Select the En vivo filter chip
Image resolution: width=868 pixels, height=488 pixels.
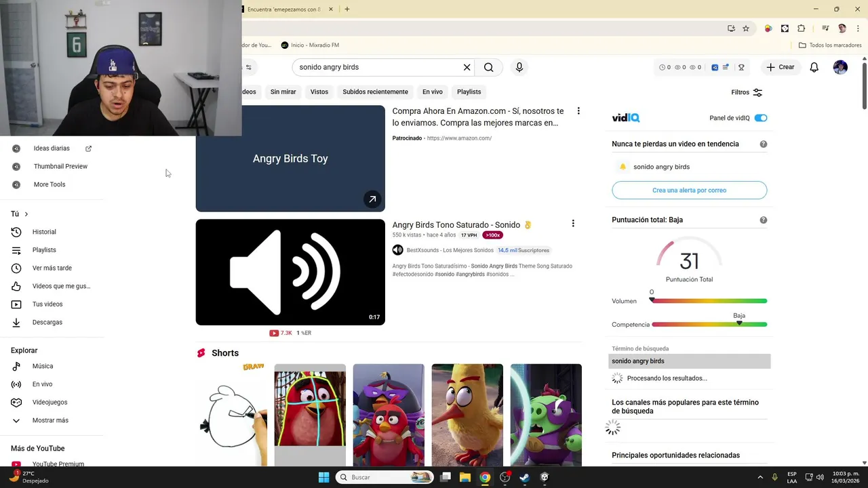(x=433, y=91)
